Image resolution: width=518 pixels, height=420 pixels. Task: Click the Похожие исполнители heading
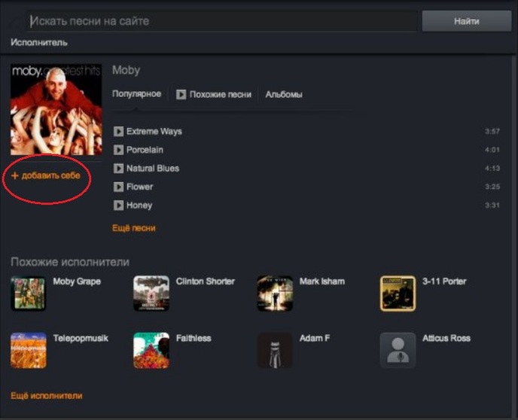click(x=70, y=262)
